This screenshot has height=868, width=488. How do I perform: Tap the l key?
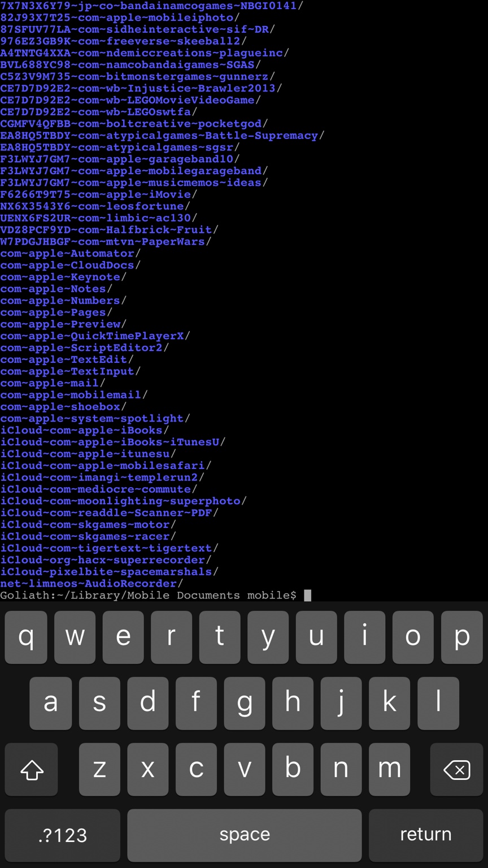(438, 703)
